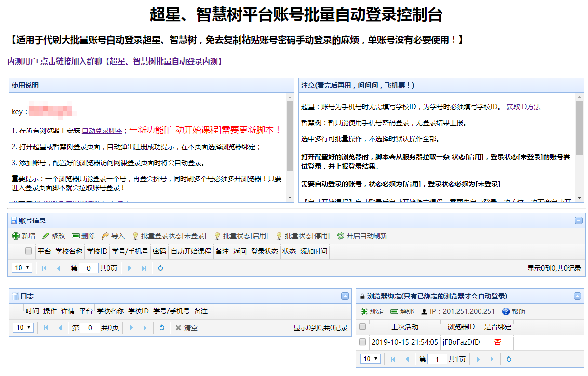Go to first page of log table
This screenshot has height=376, width=588.
click(46, 328)
